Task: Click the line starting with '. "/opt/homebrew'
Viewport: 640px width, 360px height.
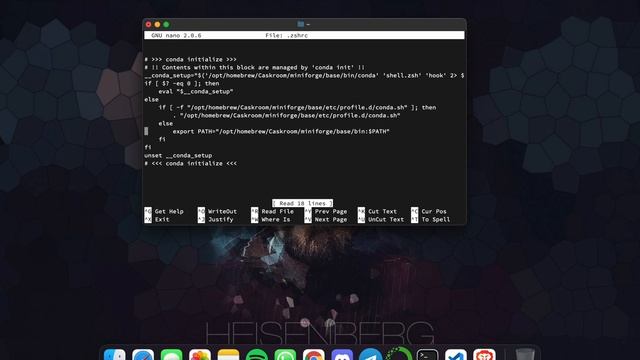Action: (287, 116)
